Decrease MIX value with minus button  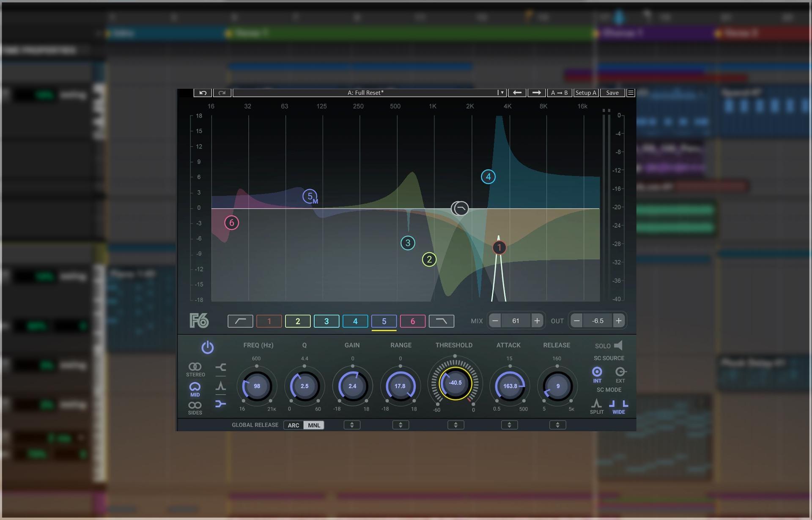[495, 321]
